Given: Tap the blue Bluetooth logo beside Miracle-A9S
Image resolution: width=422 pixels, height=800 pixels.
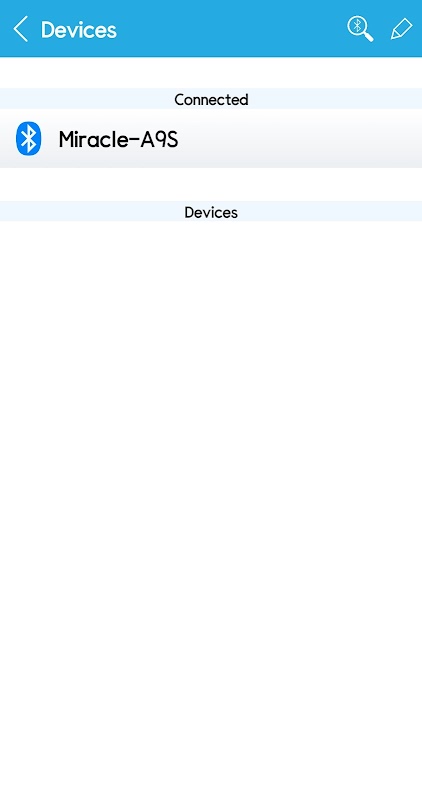Looking at the screenshot, I should (x=29, y=138).
